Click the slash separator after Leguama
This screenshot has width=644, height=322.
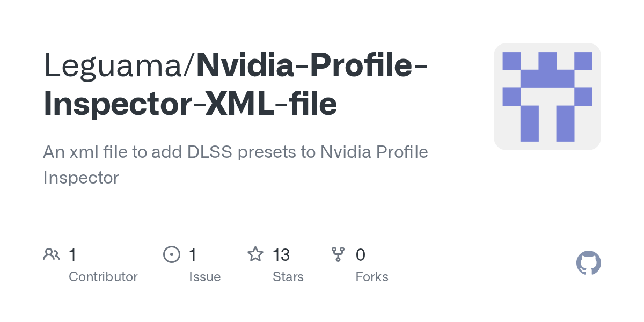192,64
